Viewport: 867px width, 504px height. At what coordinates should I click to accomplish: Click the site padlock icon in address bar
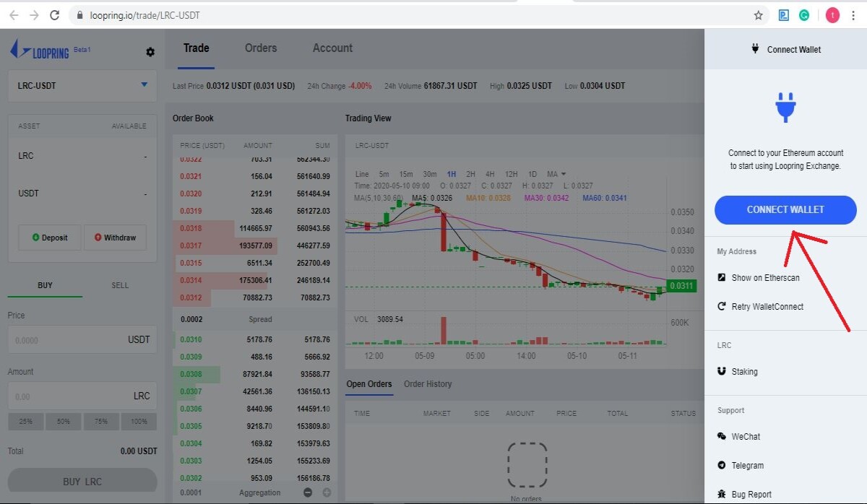79,14
